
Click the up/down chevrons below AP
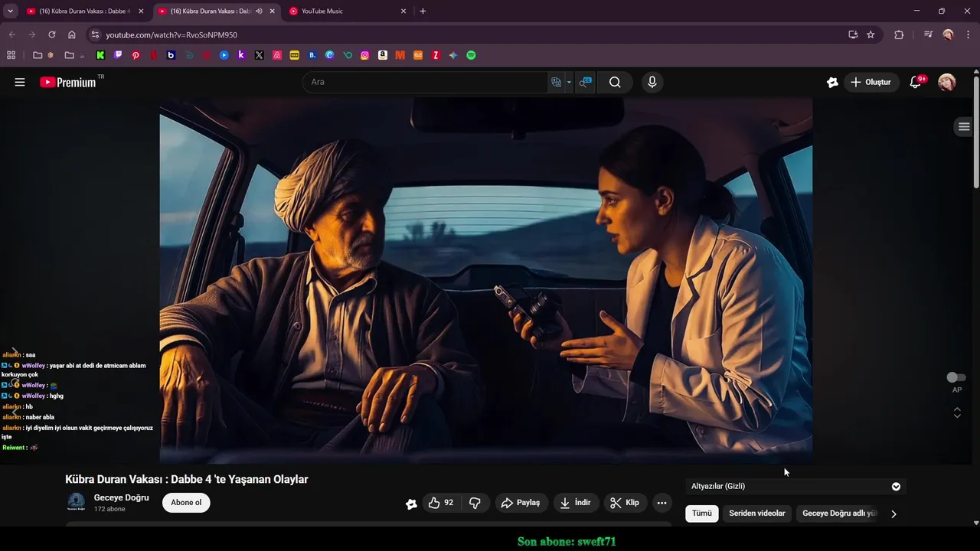[x=957, y=412]
